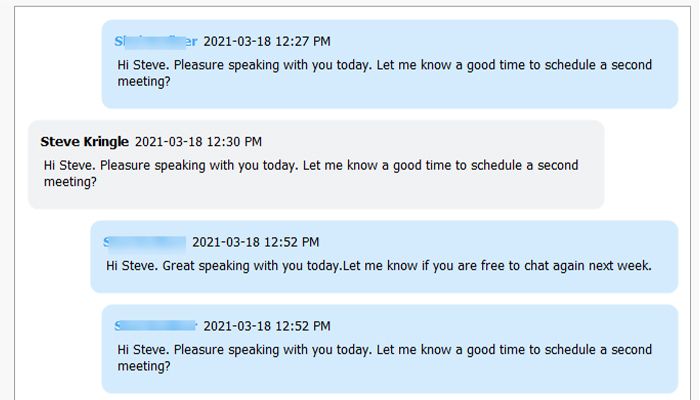The height and width of the screenshot is (400, 700).
Task: Click empty blue area right of bottom timestamp
Action: coord(500,326)
